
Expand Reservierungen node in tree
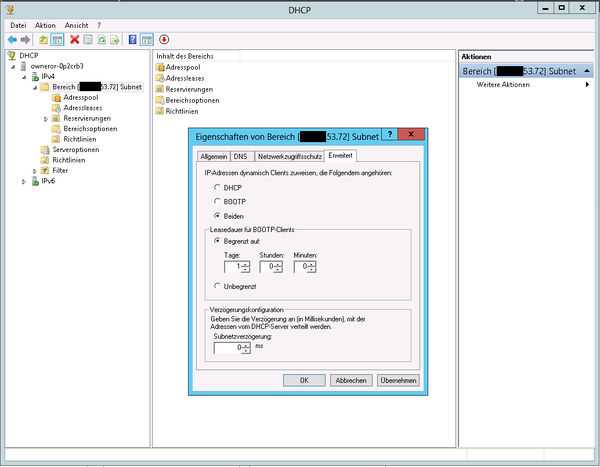46,119
